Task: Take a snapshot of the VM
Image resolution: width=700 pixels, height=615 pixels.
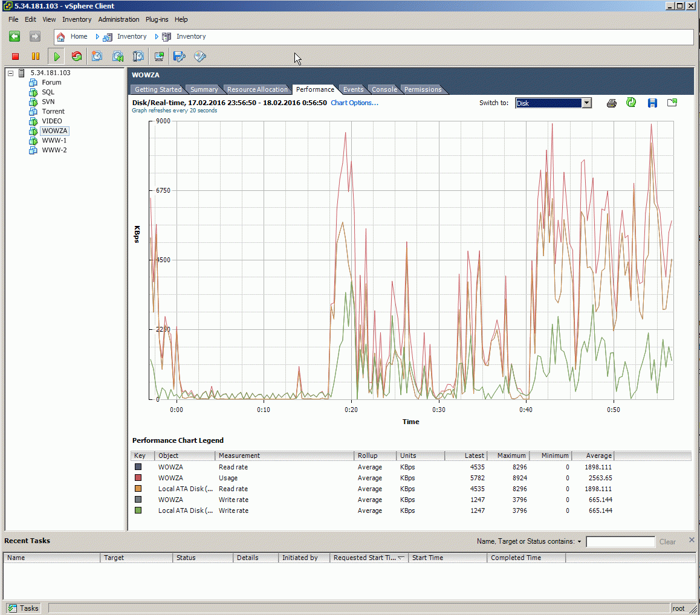Action: click(97, 56)
